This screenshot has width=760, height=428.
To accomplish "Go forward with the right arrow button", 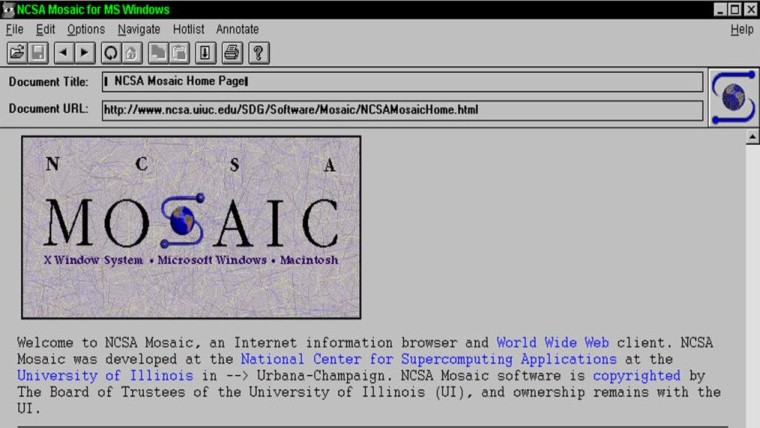I will point(84,52).
